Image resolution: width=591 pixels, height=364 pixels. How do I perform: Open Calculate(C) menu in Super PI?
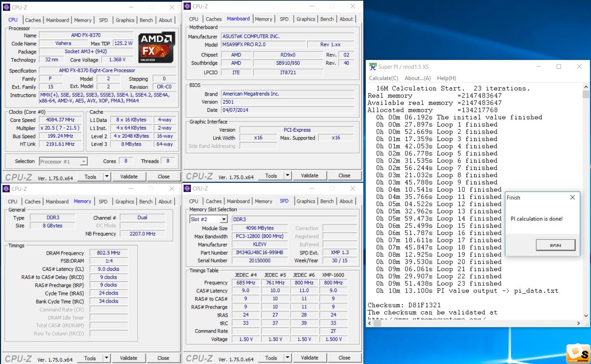click(384, 78)
